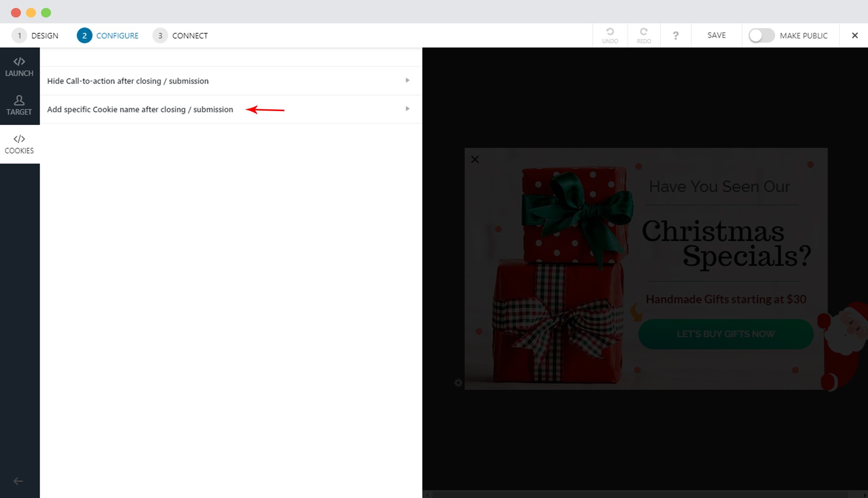Open the Cookies panel icon
Screen dimensions: 868x498
19,144
